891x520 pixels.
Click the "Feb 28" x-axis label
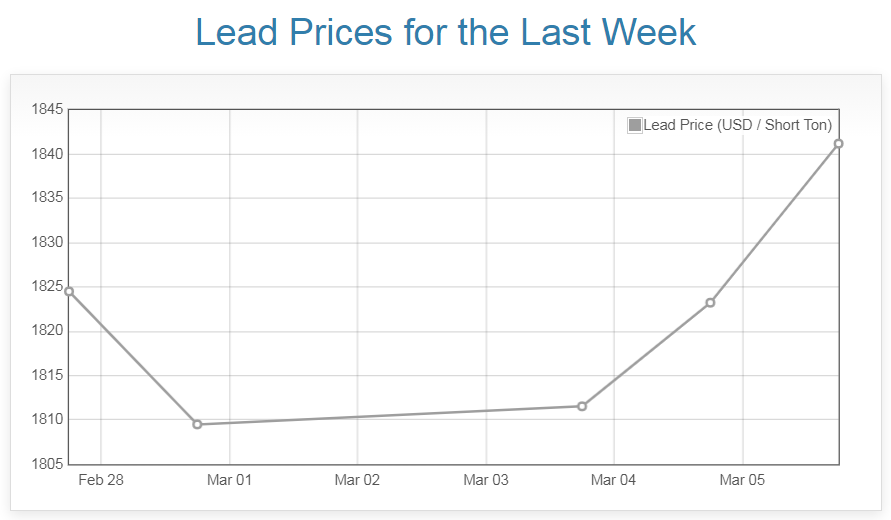[101, 480]
